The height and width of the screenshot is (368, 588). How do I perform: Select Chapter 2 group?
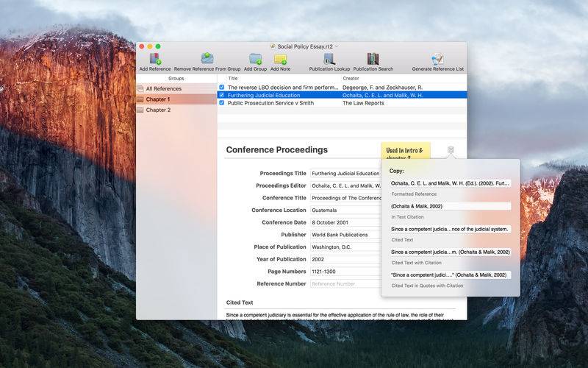176,110
